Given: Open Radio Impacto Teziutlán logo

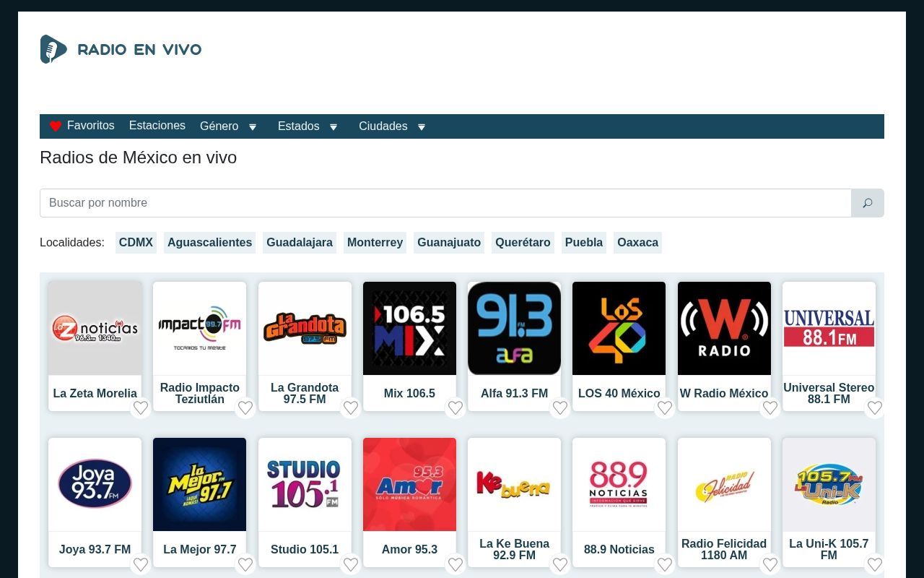Looking at the screenshot, I should (x=199, y=328).
